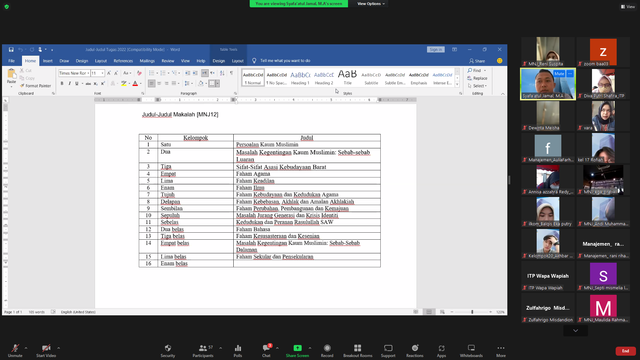Image resolution: width=640 pixels, height=360 pixels.
Task: Click Support icon in Zoom toolbar
Action: [x=388, y=350]
